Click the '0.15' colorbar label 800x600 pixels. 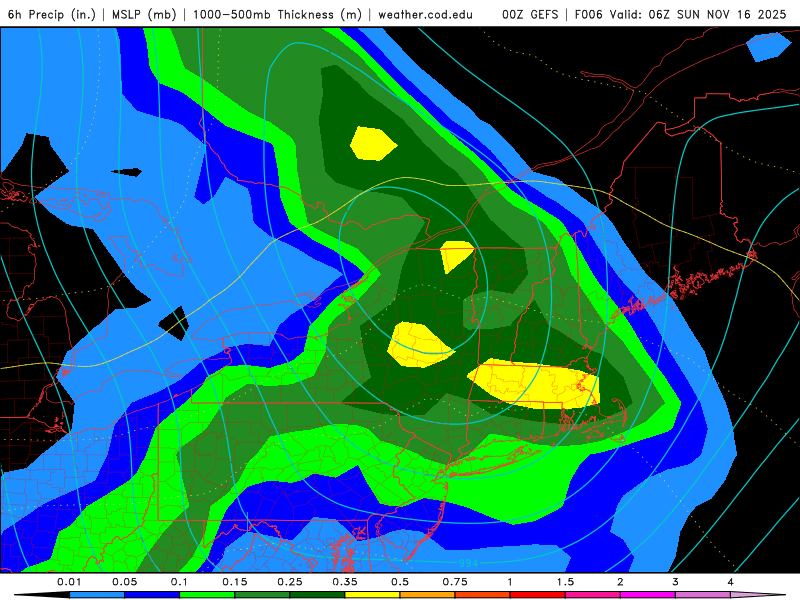[x=235, y=582]
